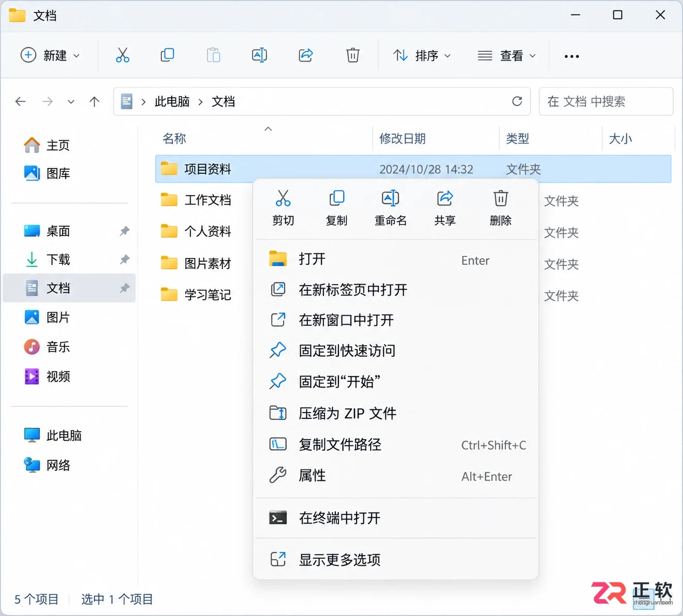Expand the 排序 sort menu
683x616 pixels.
tap(422, 55)
